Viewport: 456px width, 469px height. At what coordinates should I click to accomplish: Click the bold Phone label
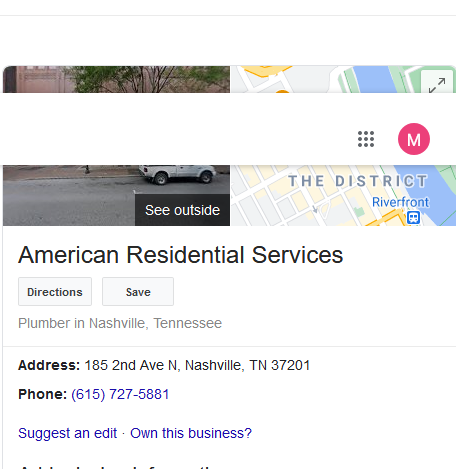pos(43,394)
